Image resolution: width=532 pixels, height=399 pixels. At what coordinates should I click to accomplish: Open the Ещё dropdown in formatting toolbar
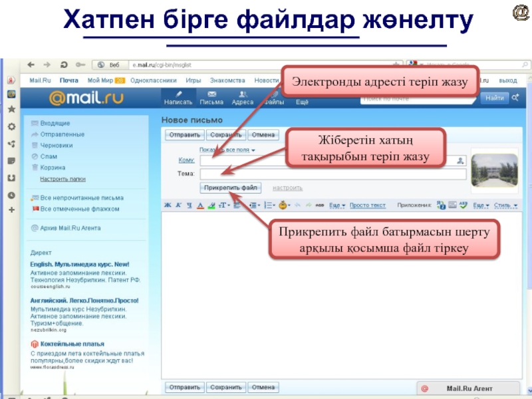(338, 205)
